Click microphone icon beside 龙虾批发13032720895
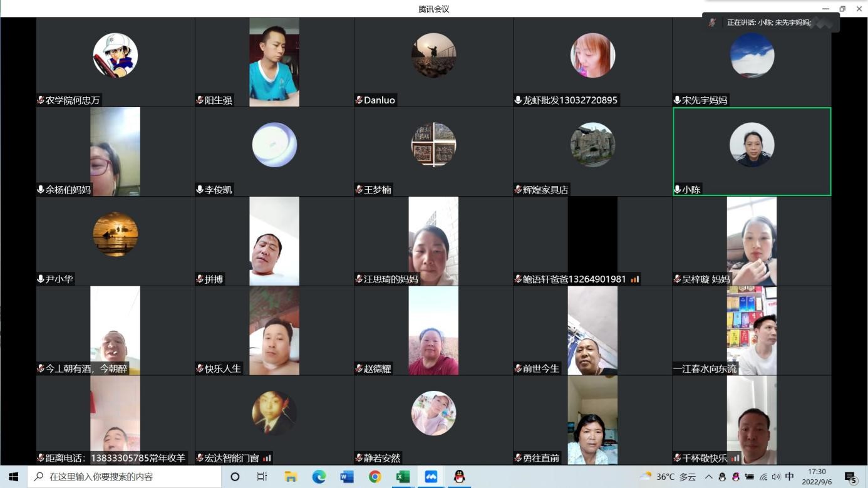The image size is (868, 488). coord(518,100)
